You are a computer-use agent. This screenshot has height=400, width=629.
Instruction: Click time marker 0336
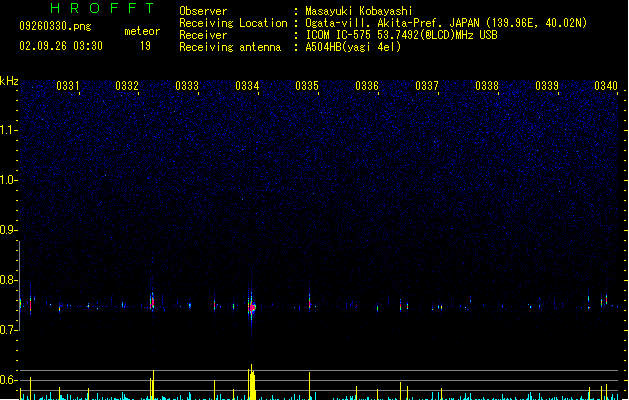[367, 86]
